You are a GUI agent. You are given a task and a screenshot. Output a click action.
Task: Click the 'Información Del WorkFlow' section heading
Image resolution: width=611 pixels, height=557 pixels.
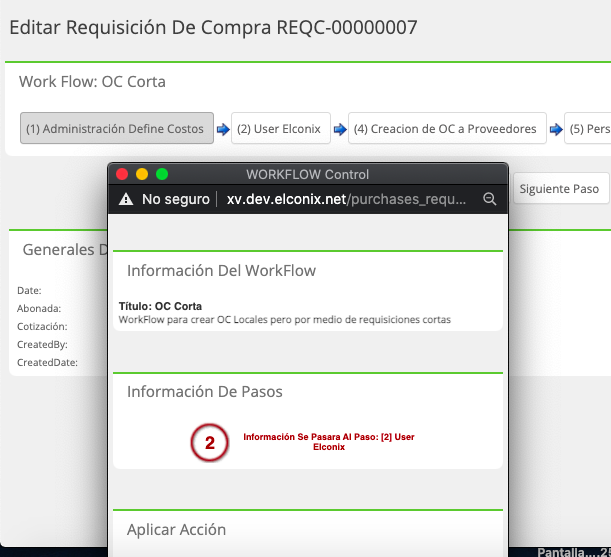pos(221,271)
